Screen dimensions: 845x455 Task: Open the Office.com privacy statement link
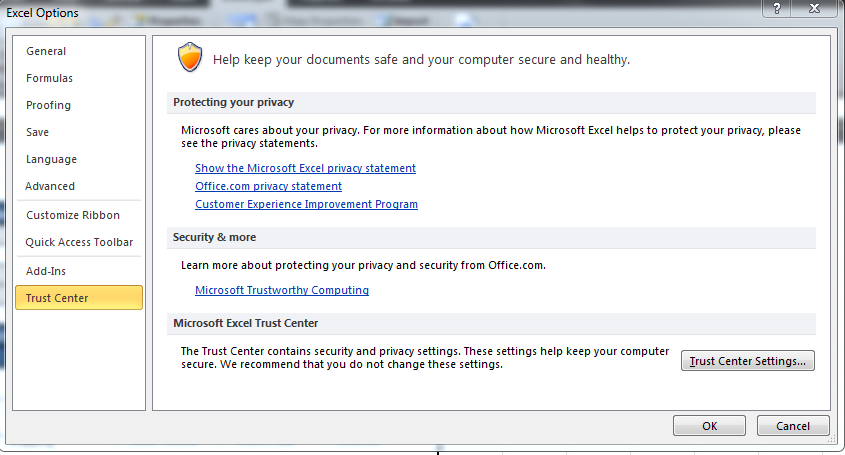tap(268, 186)
